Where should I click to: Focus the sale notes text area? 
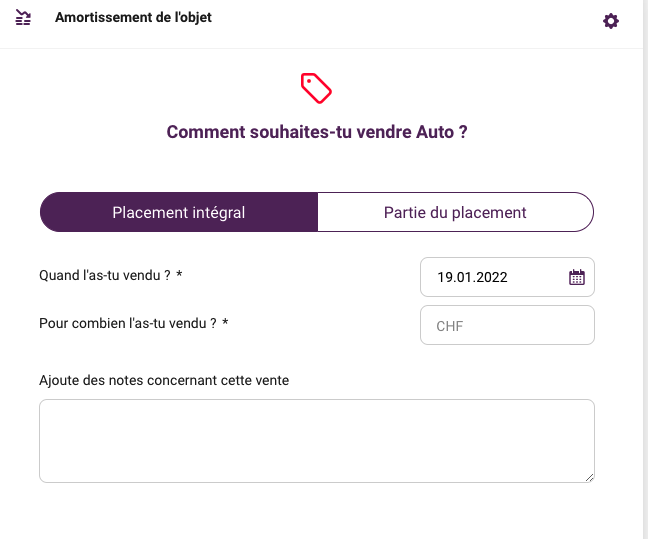[317, 441]
